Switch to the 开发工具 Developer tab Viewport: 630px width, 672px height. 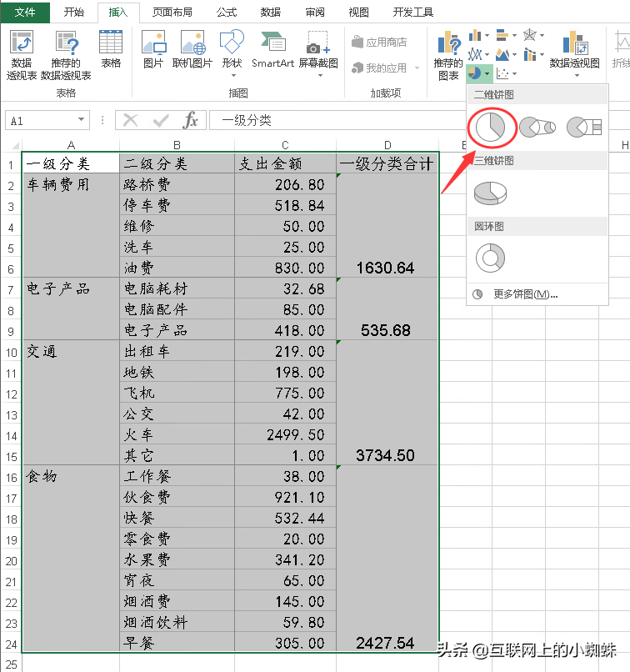(x=412, y=12)
